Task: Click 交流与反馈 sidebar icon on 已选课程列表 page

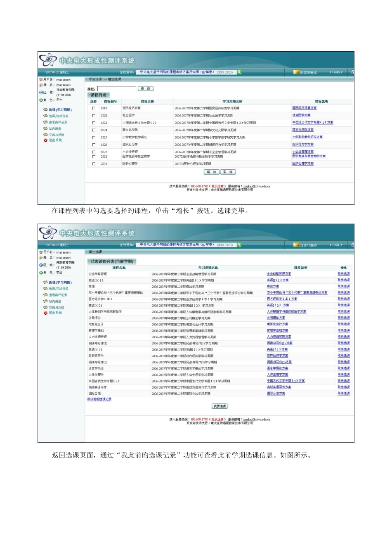Action: click(45, 307)
